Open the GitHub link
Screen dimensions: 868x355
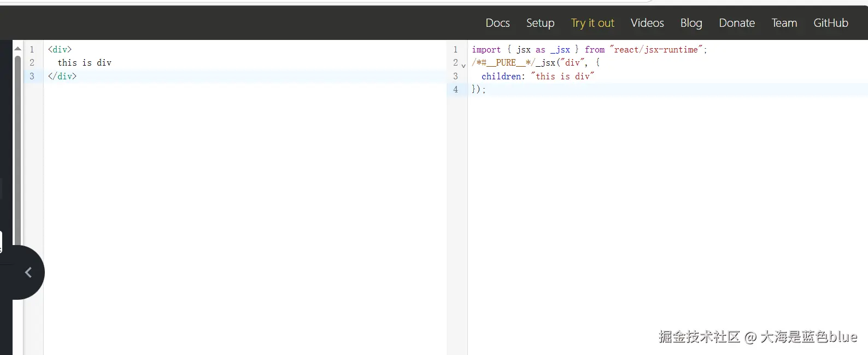tap(830, 23)
